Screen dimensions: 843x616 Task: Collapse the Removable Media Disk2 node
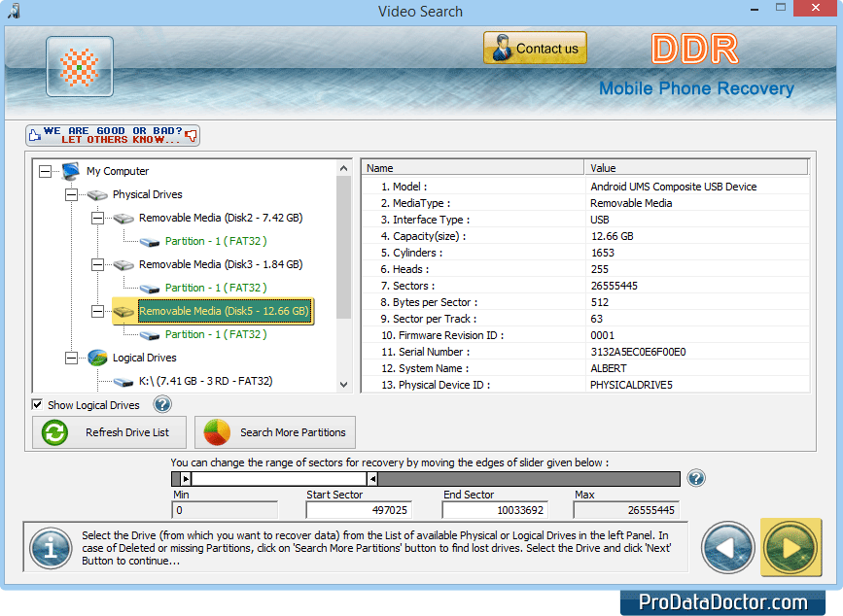[97, 218]
